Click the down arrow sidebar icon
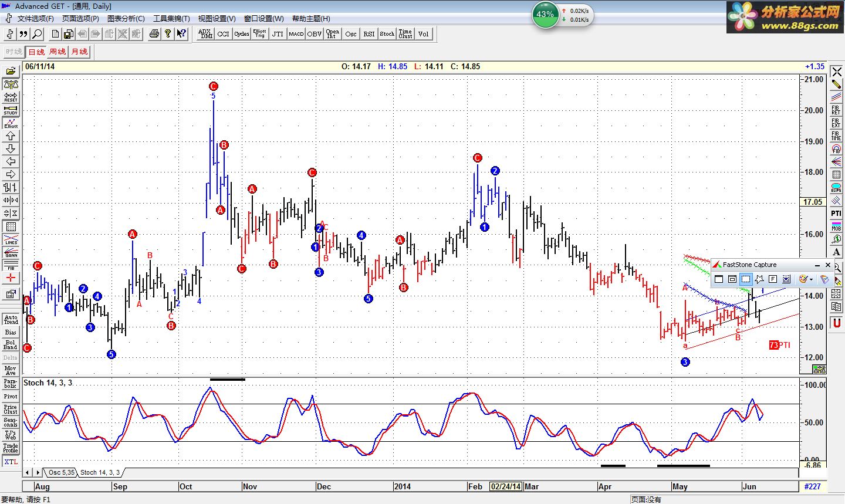845x504 pixels. point(11,149)
